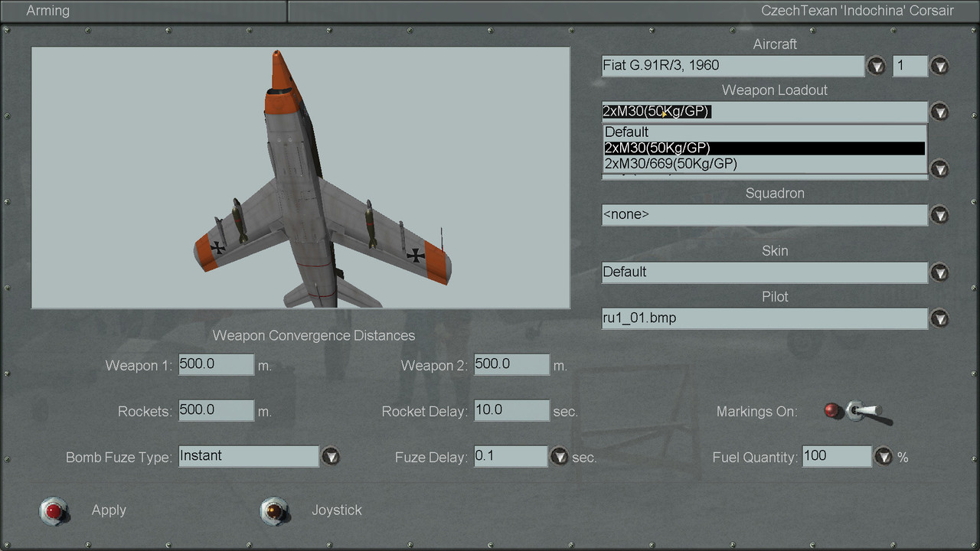The height and width of the screenshot is (551, 980).
Task: Click the Fiat G.91R/3, 1960 aircraft field
Action: click(733, 66)
